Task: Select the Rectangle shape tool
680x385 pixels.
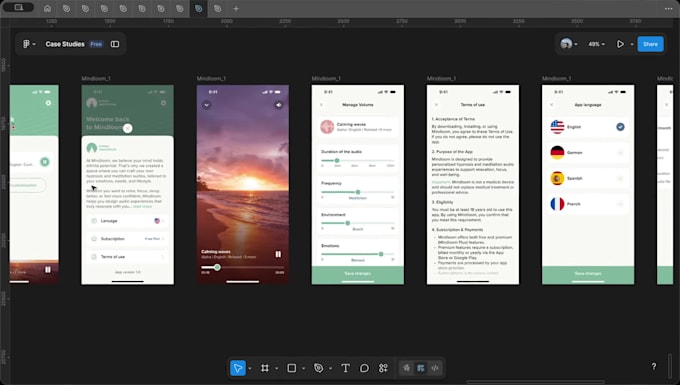Action: click(x=291, y=368)
